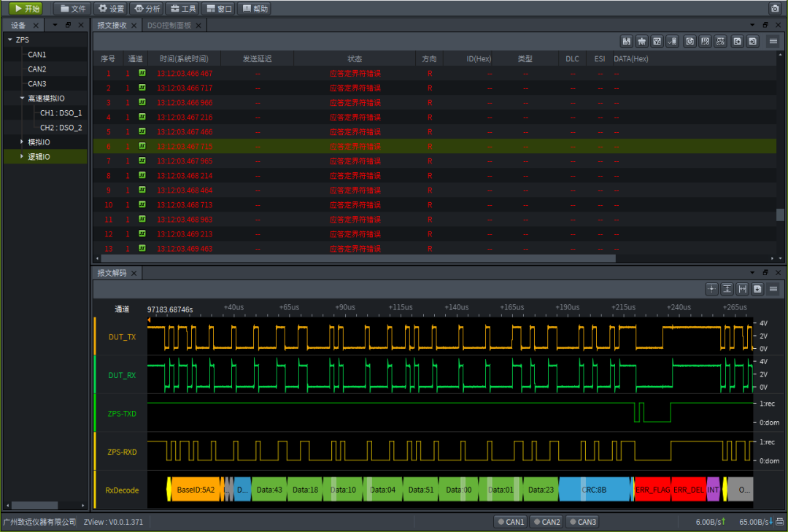Select CH2 : DSO_2 in device tree
This screenshot has height=532, width=788.
(61, 128)
